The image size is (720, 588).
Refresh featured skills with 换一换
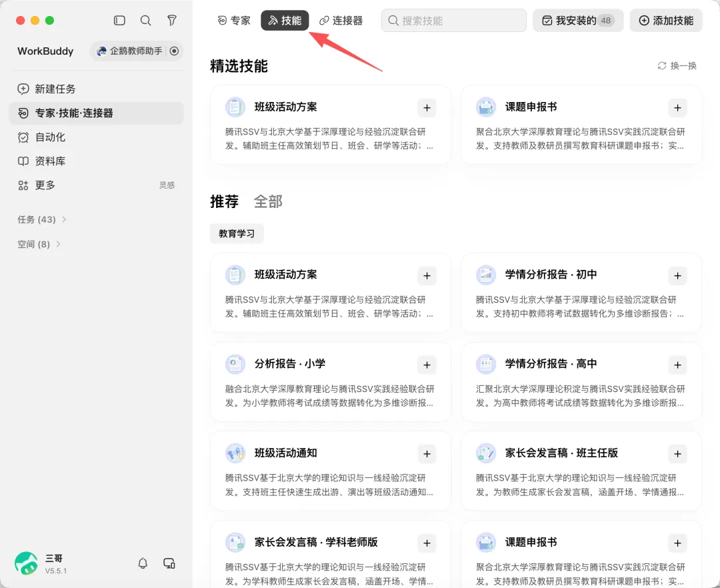click(x=677, y=65)
